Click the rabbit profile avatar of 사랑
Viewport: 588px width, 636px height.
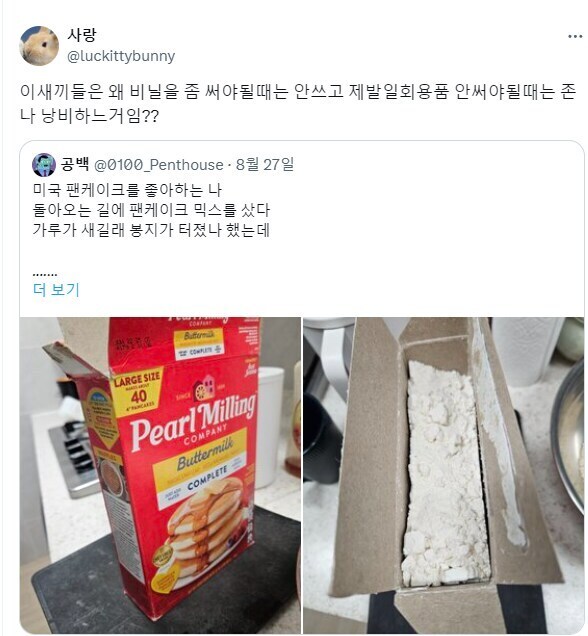click(39, 45)
